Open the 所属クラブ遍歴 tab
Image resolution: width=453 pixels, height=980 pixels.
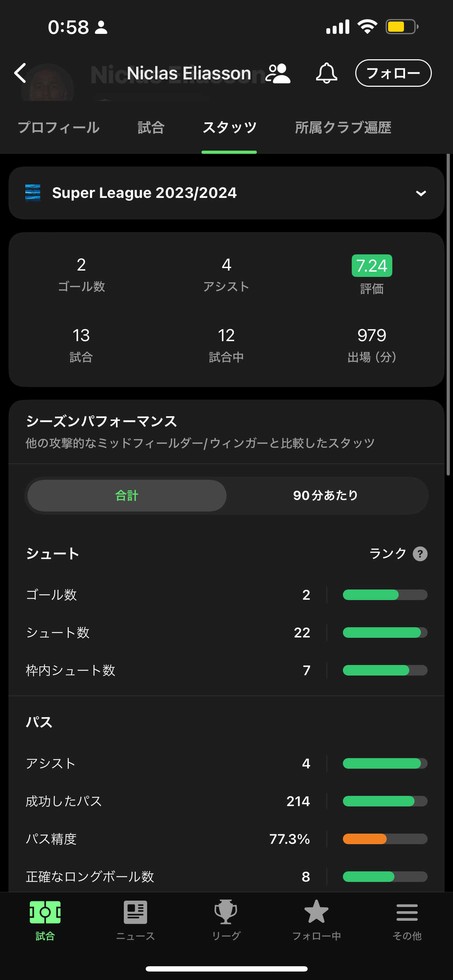point(343,127)
